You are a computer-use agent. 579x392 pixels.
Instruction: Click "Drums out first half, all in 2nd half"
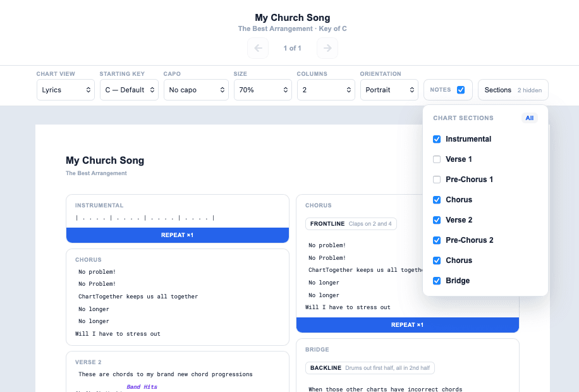click(387, 368)
